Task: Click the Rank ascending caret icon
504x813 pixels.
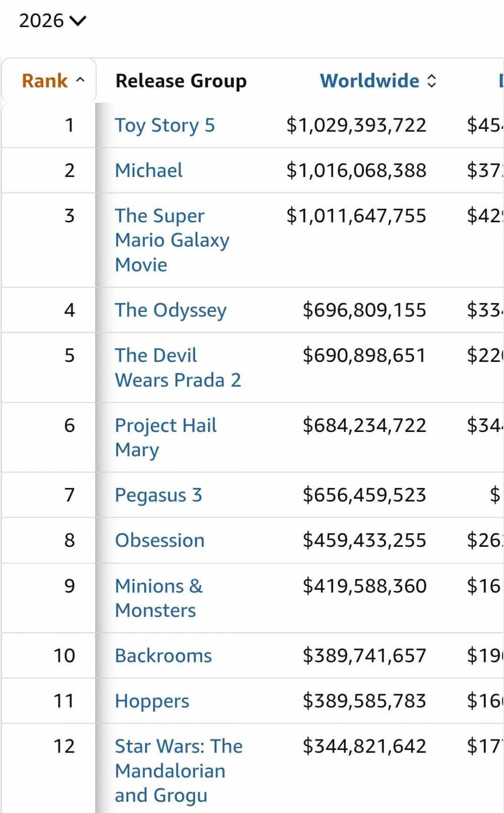Action: (x=80, y=80)
